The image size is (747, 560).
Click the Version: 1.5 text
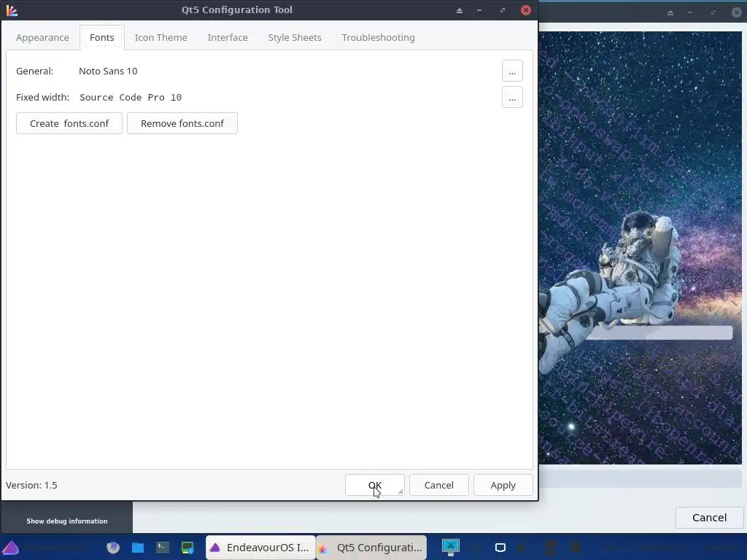click(31, 485)
